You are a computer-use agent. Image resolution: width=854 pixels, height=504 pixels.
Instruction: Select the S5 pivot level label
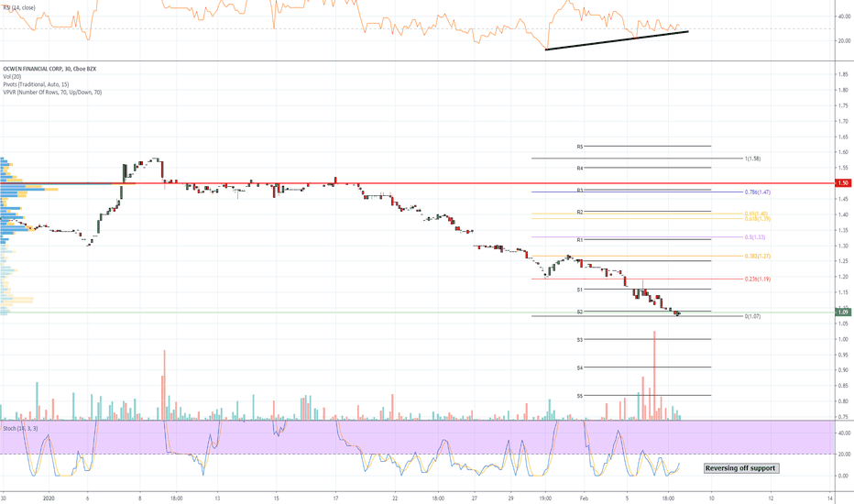pyautogui.click(x=580, y=396)
